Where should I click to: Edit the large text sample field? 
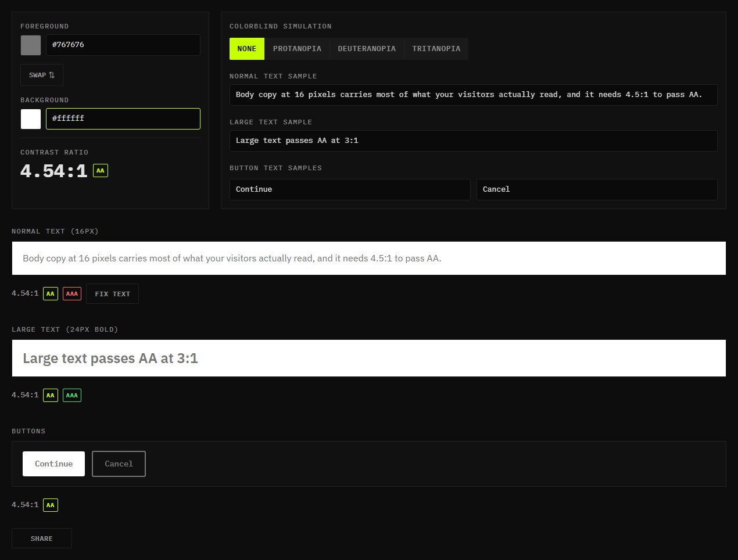474,141
